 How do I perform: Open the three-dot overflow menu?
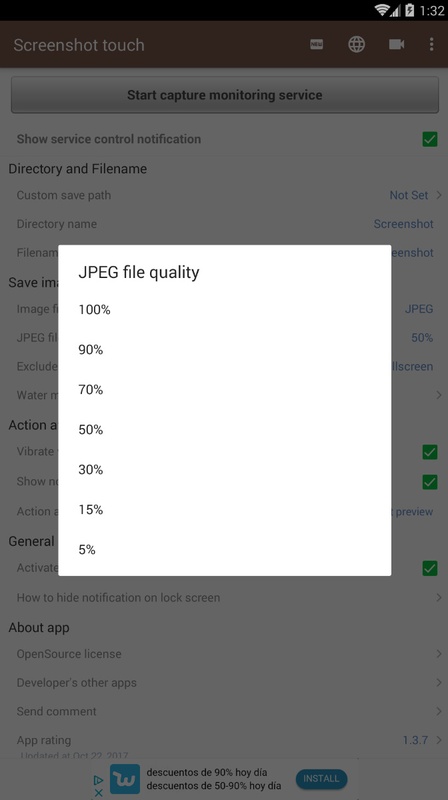pos(431,44)
